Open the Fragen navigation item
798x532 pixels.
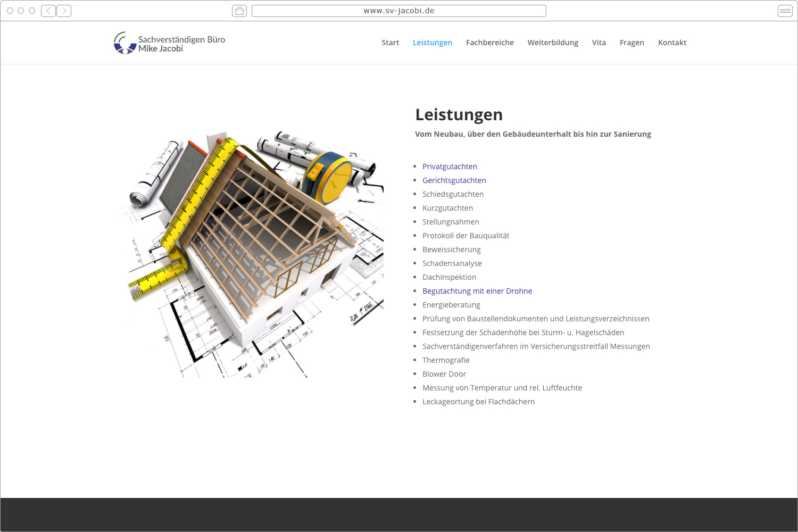(x=632, y=43)
